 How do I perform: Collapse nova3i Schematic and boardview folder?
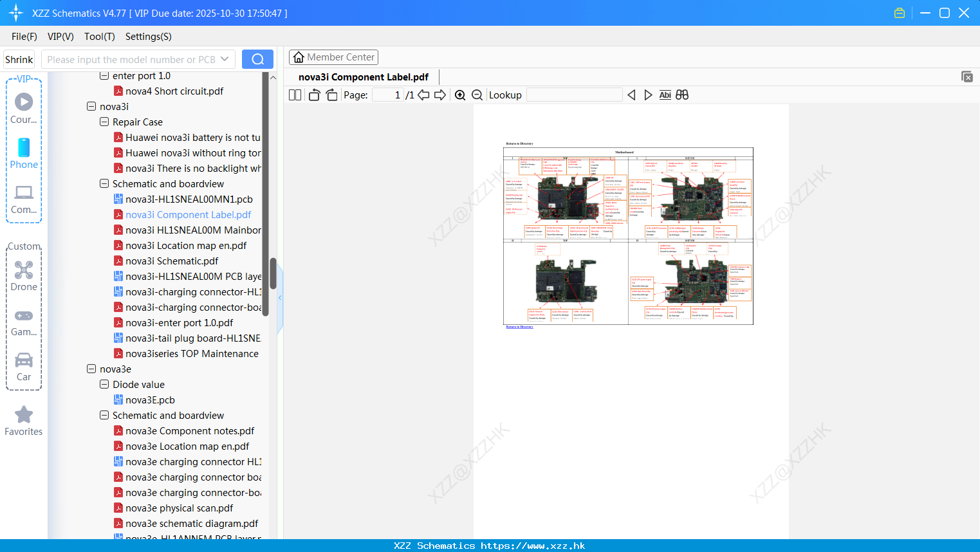point(104,183)
